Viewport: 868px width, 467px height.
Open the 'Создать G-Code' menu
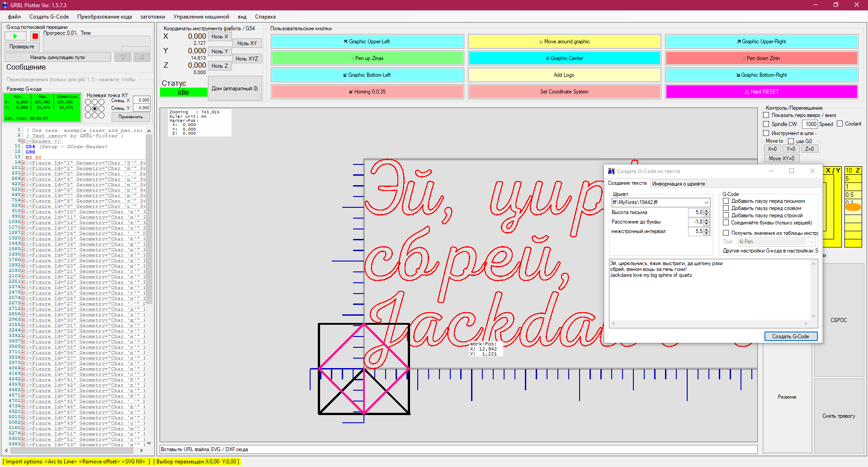pos(49,17)
